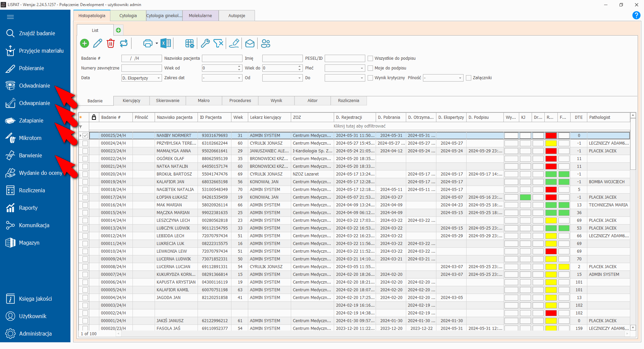Screen dimensions: 644x349
Task: Click the signature pen icon
Action: click(234, 43)
